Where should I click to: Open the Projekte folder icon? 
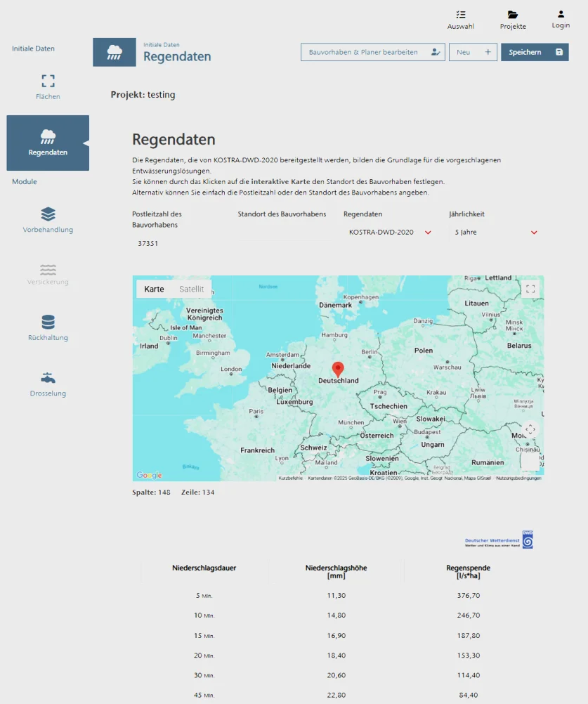click(513, 14)
